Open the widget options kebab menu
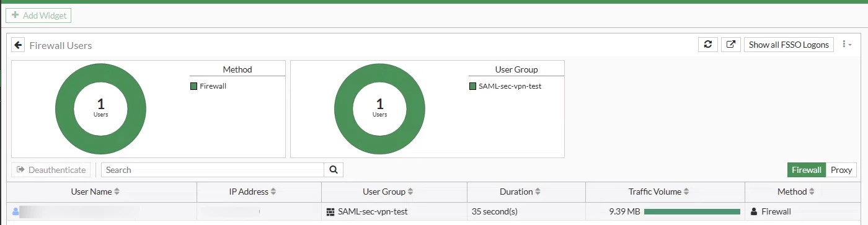 [x=846, y=45]
